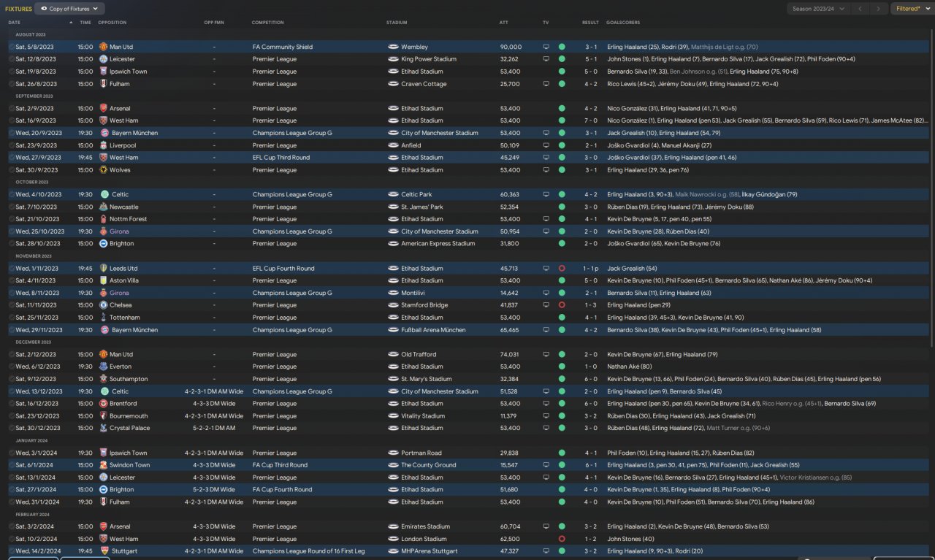Sort by the Competition column header
This screenshot has height=560, width=935.
tap(267, 23)
